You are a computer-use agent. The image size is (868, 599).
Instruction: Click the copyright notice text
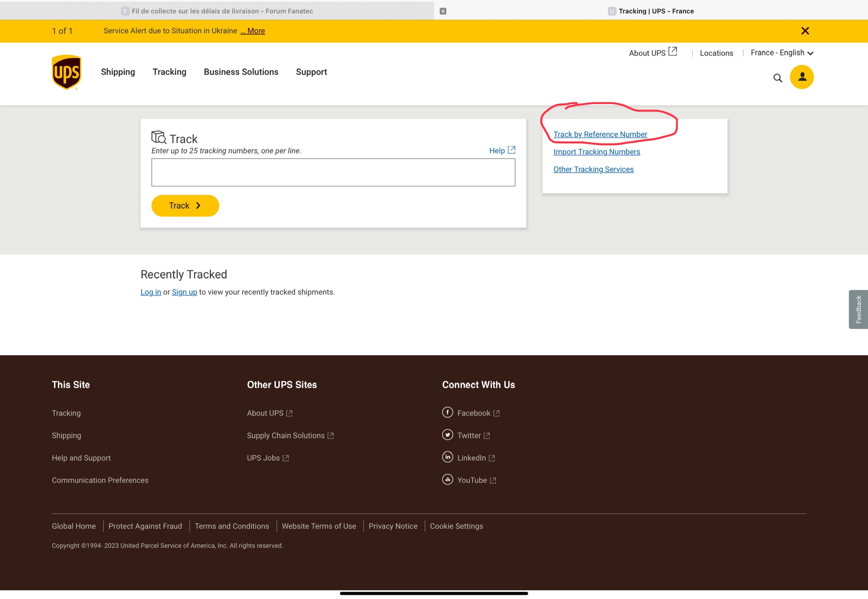[x=167, y=545]
